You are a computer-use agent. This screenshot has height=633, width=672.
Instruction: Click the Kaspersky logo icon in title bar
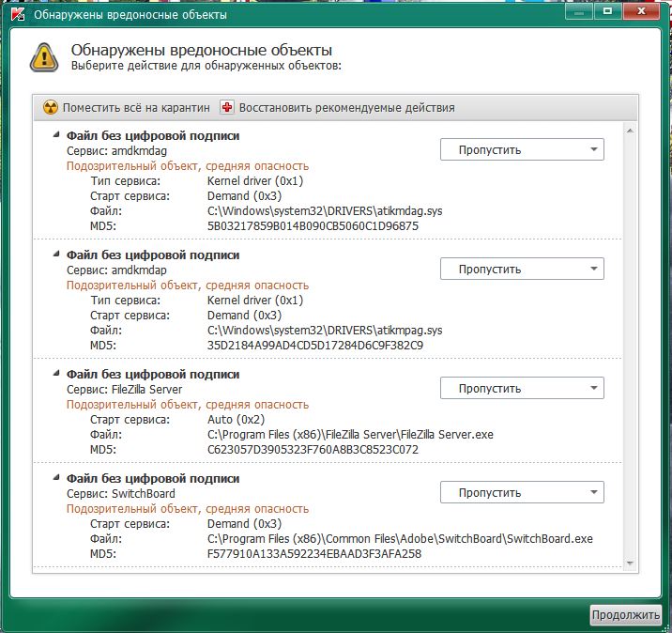click(x=14, y=15)
